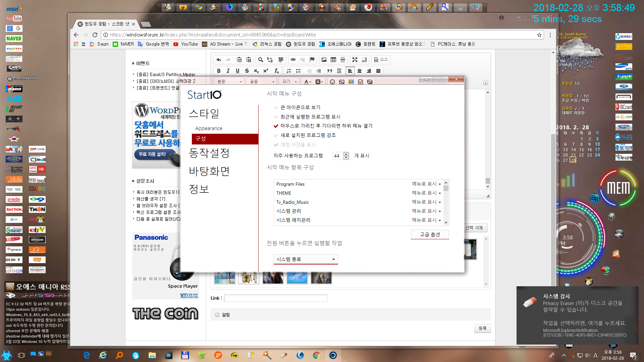Apply subscript formatting
Viewport: 644px width, 362px height.
pyautogui.click(x=256, y=71)
